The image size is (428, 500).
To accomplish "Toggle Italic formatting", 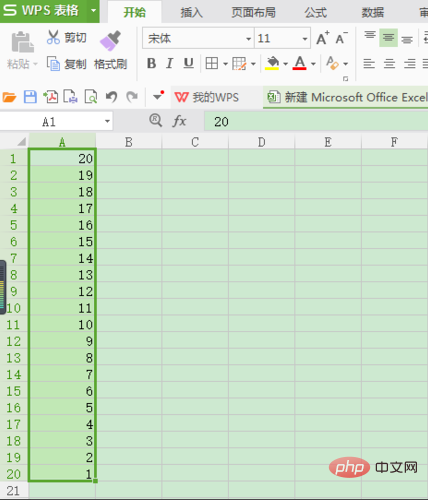I will point(170,63).
